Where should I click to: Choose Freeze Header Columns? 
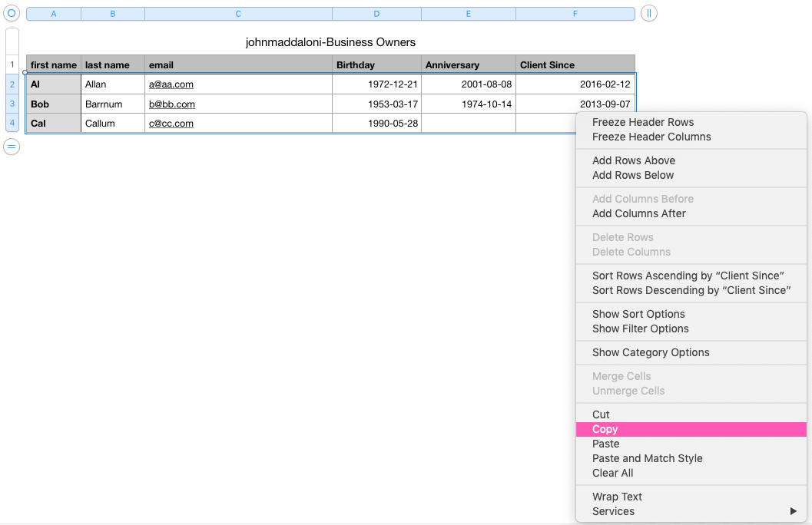point(691,137)
